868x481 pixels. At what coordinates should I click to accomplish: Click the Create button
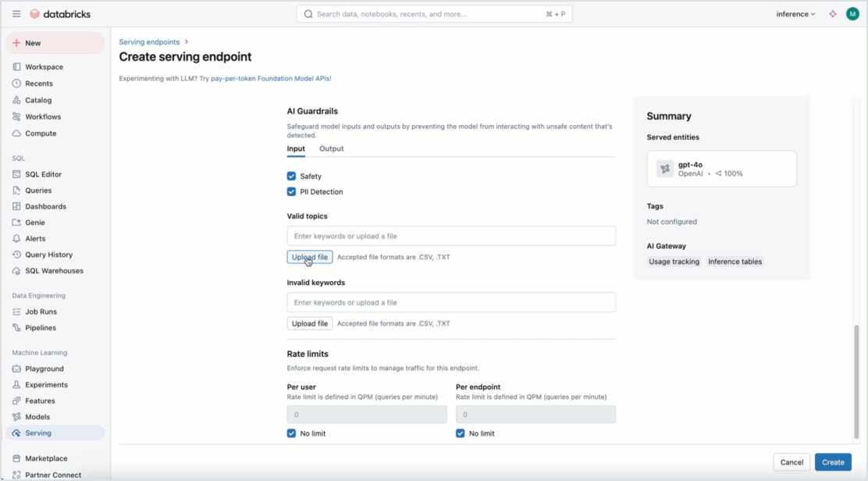tap(832, 462)
